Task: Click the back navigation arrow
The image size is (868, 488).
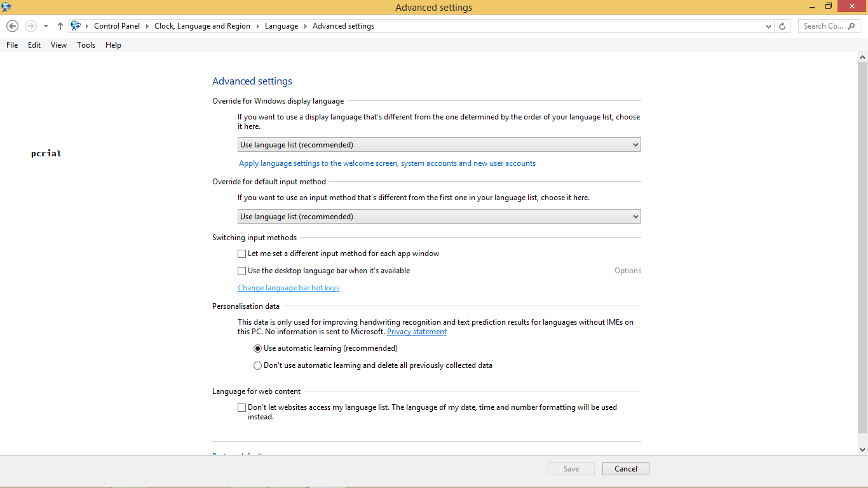Action: coord(12,25)
